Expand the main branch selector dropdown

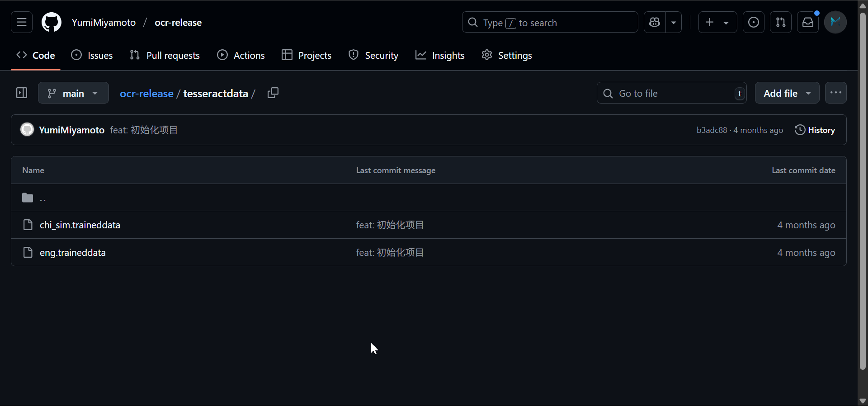click(x=73, y=93)
